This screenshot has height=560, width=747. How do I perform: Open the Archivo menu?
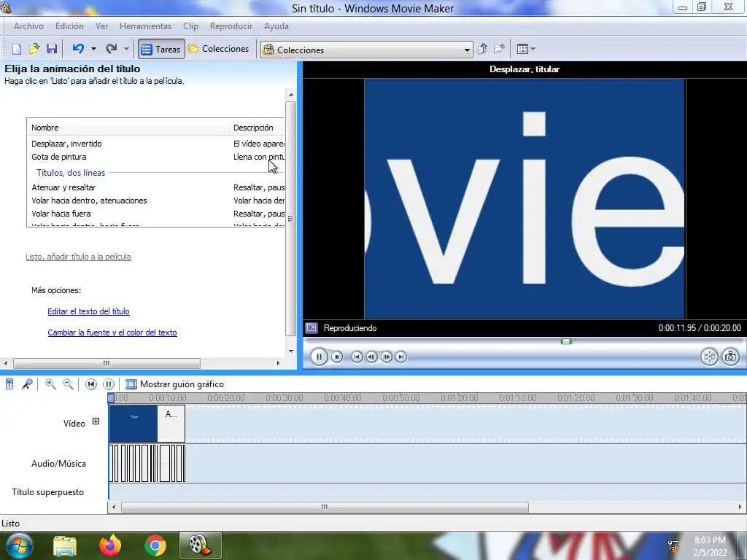coord(28,26)
